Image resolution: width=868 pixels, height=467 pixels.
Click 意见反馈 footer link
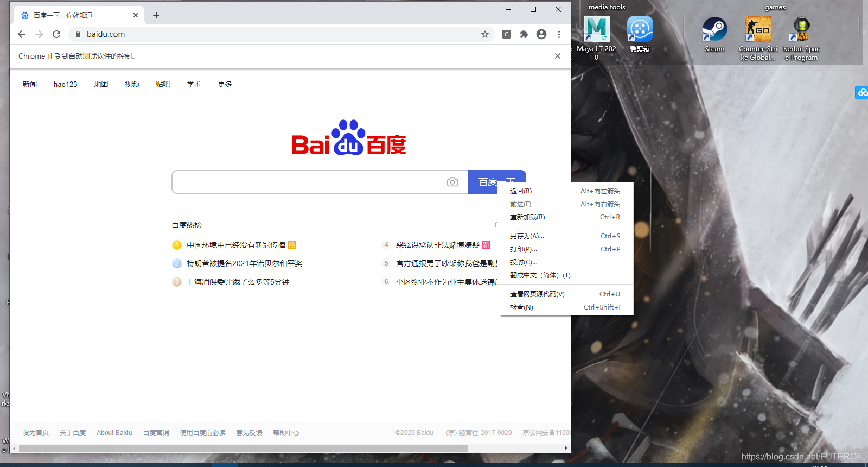coord(250,433)
